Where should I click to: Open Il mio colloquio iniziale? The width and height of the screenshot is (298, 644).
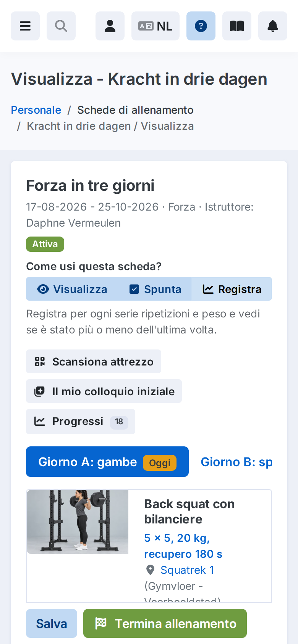[x=104, y=391]
